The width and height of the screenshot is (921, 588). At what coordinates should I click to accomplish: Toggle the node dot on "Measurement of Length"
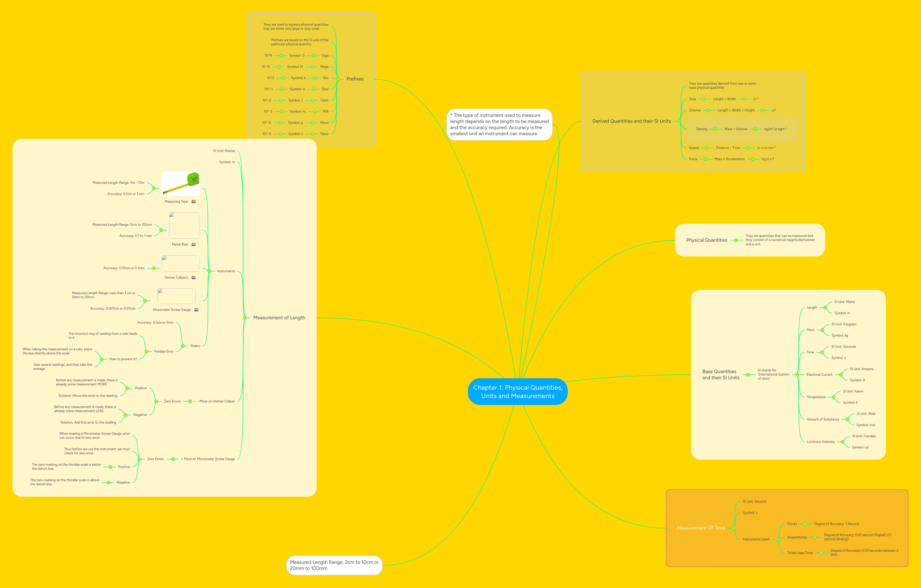tap(245, 317)
